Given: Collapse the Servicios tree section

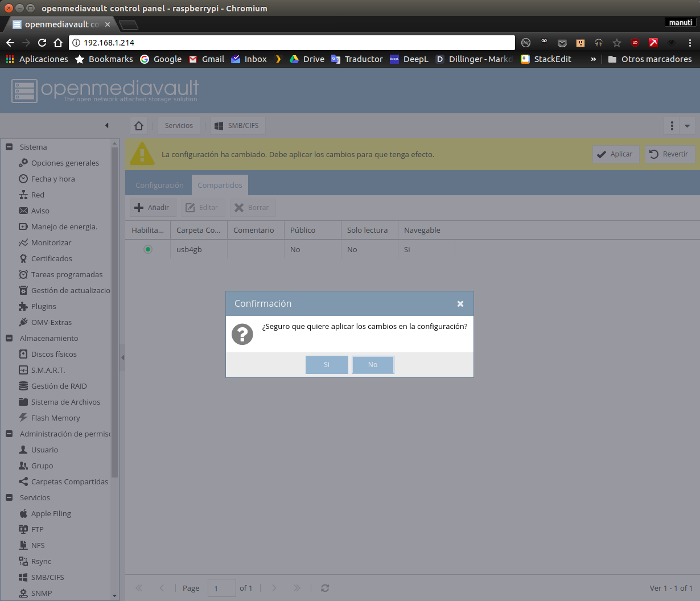Looking at the screenshot, I should 9,497.
